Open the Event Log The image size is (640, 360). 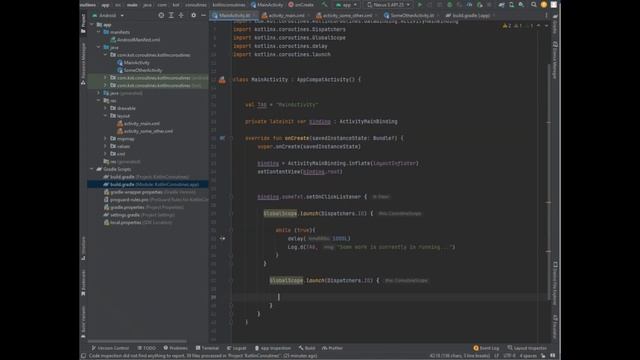(x=486, y=348)
